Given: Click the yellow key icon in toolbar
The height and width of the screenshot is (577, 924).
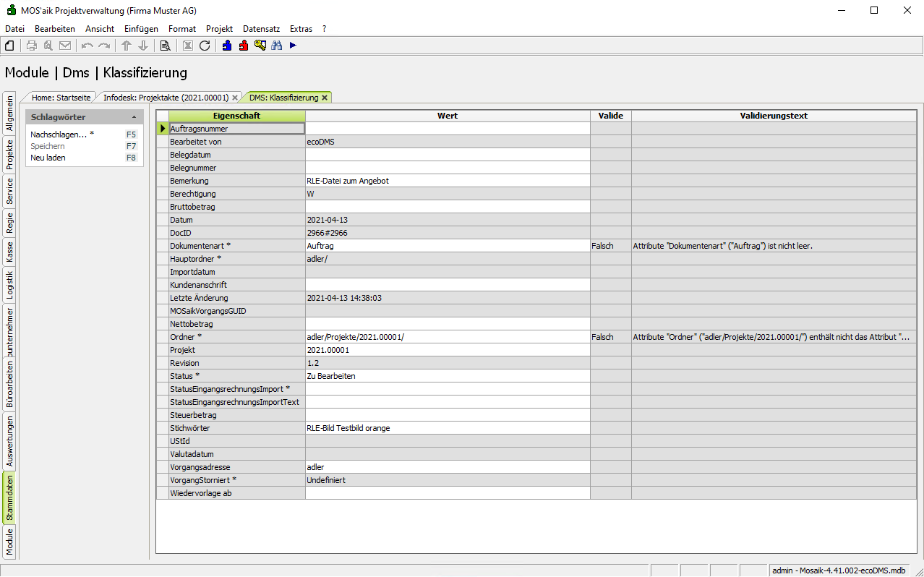Looking at the screenshot, I should tap(260, 46).
